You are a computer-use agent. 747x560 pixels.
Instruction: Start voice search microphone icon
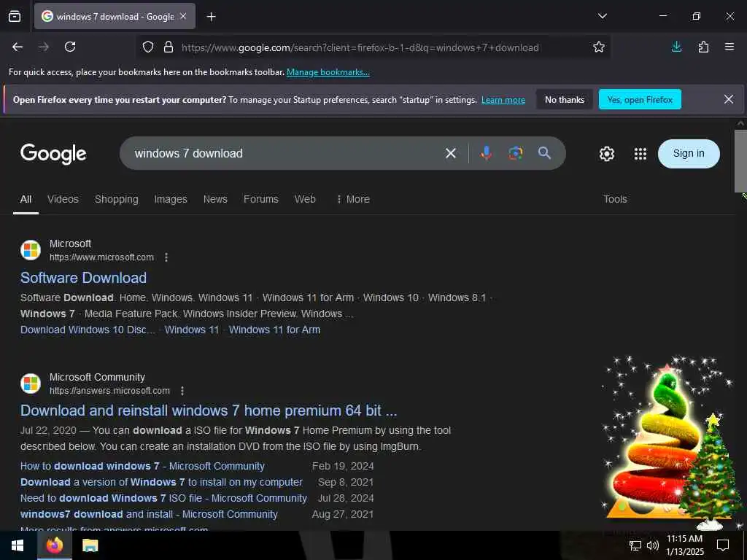[x=486, y=153]
